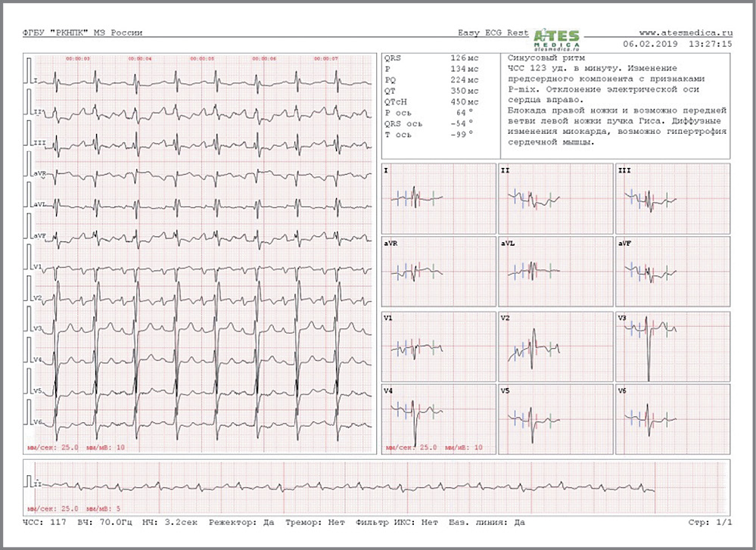Select the lead V5 averaged complex panel
This screenshot has width=756, height=550.
pyautogui.click(x=555, y=418)
